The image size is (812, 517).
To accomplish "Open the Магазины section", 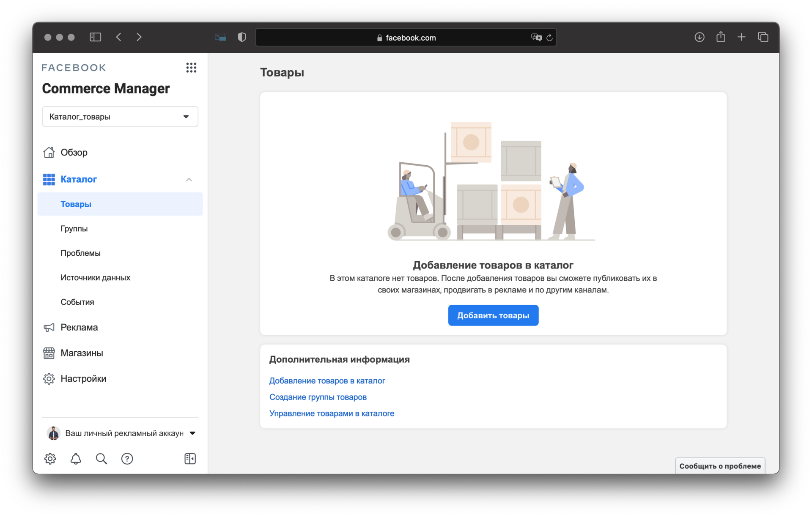I will point(82,353).
